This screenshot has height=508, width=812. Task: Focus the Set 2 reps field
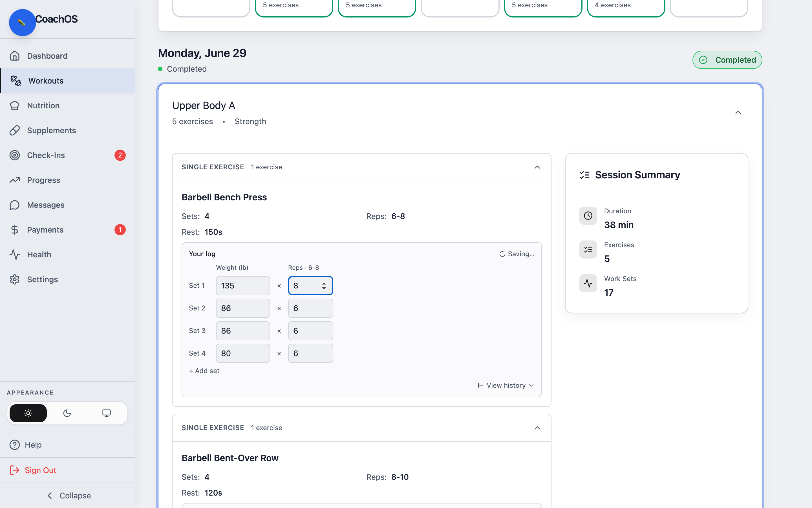311,308
